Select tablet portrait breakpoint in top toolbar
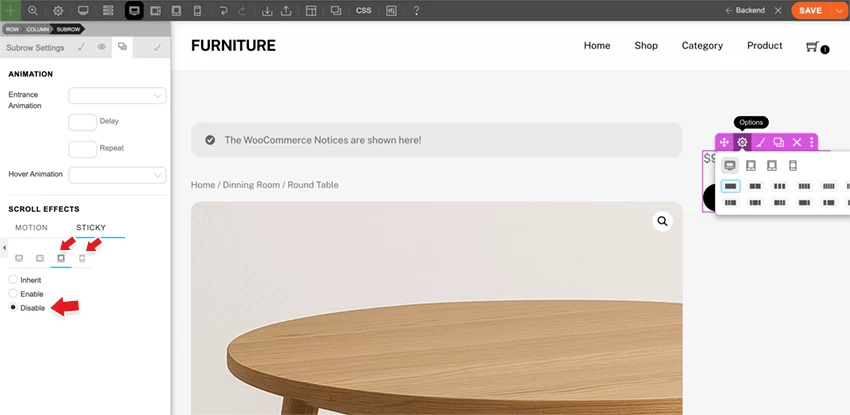 [176, 10]
